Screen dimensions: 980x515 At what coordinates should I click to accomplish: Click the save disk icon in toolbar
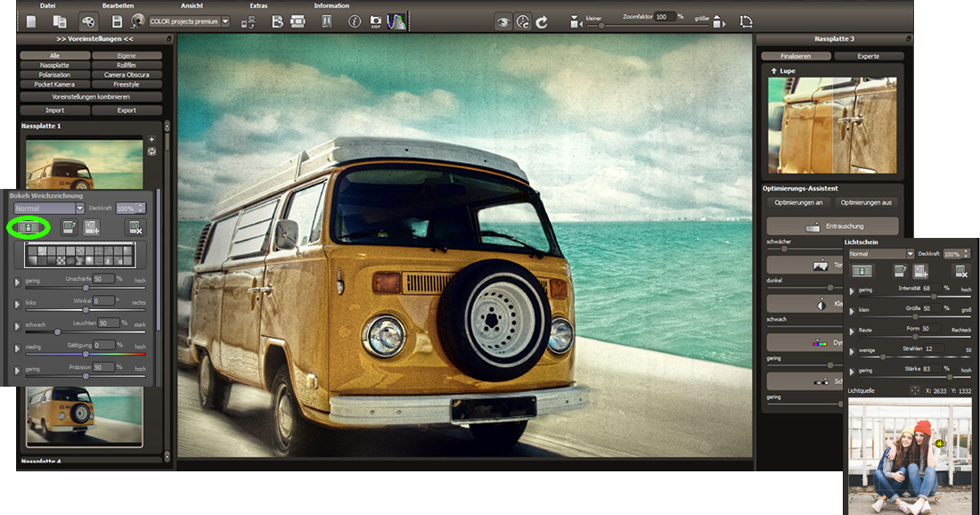tap(117, 21)
